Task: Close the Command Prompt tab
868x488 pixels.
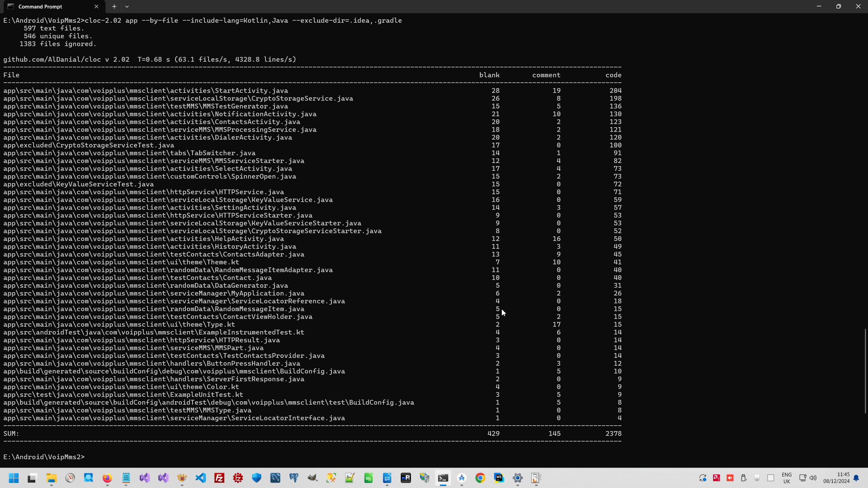Action: tap(96, 6)
